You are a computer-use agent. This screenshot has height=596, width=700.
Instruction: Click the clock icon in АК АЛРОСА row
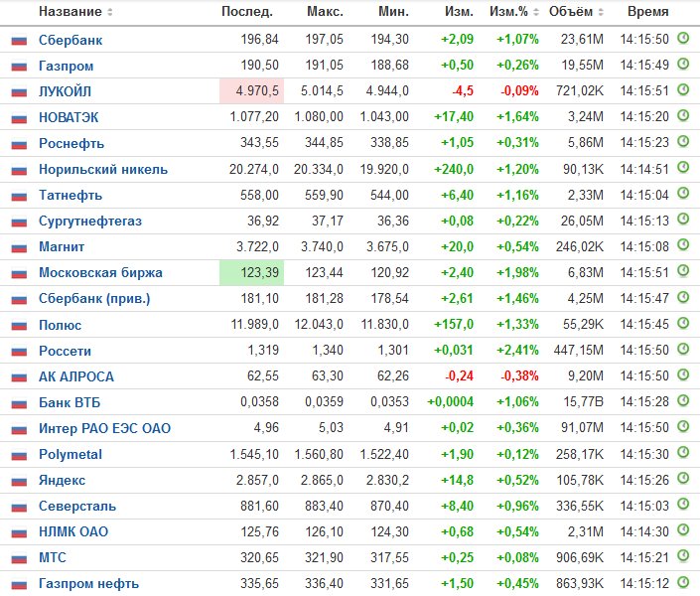pyautogui.click(x=683, y=374)
